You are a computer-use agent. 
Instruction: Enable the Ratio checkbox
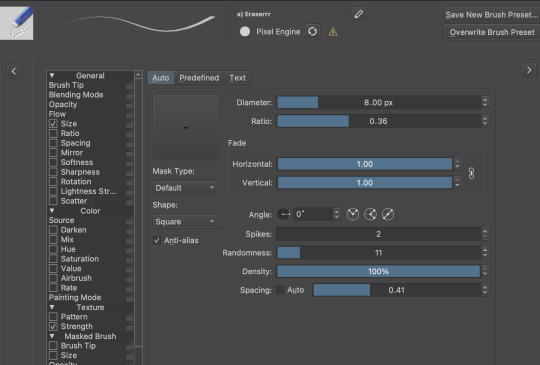point(53,133)
